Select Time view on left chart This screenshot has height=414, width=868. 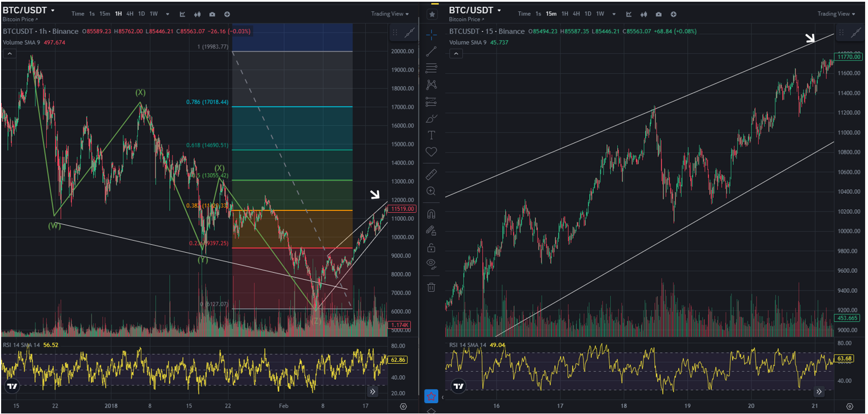tap(78, 14)
